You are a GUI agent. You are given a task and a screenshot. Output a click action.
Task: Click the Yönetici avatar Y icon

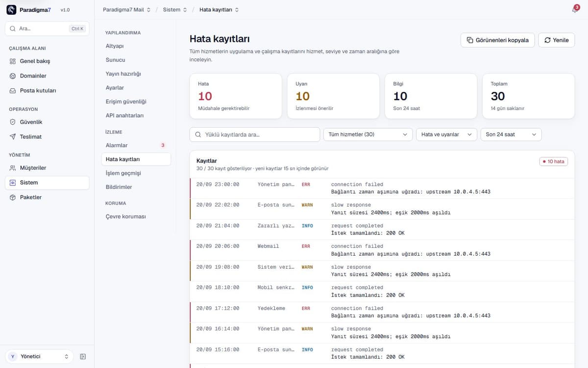[13, 357]
